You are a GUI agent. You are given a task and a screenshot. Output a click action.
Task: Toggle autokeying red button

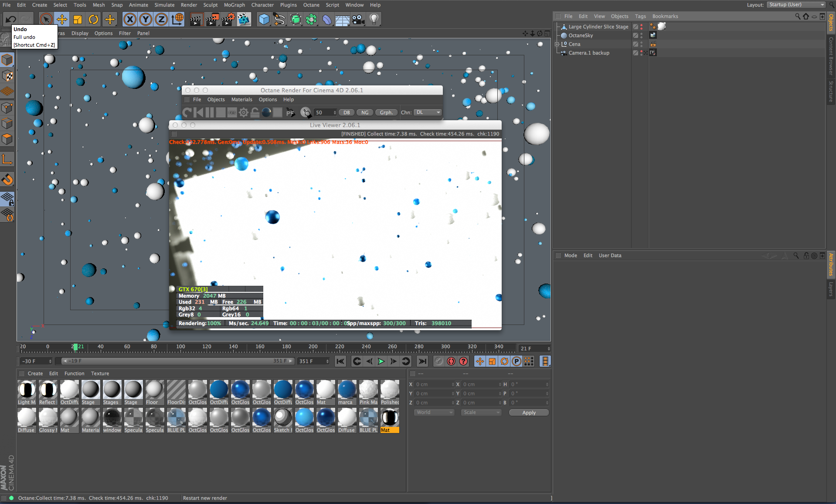tap(451, 361)
